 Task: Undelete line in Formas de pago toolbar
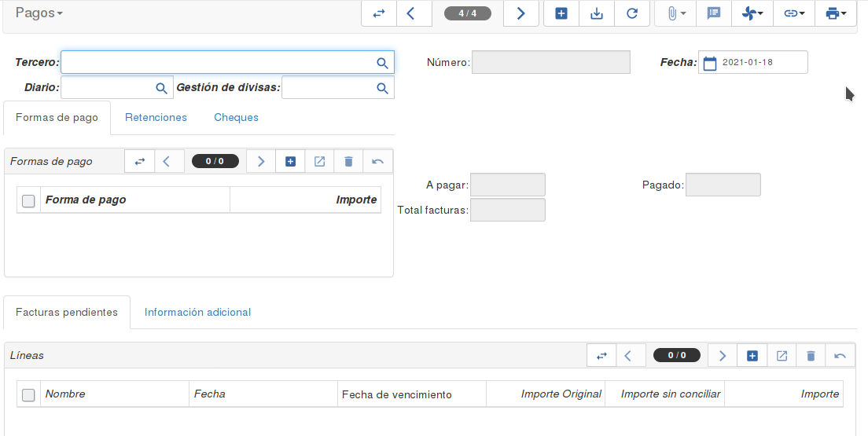377,162
